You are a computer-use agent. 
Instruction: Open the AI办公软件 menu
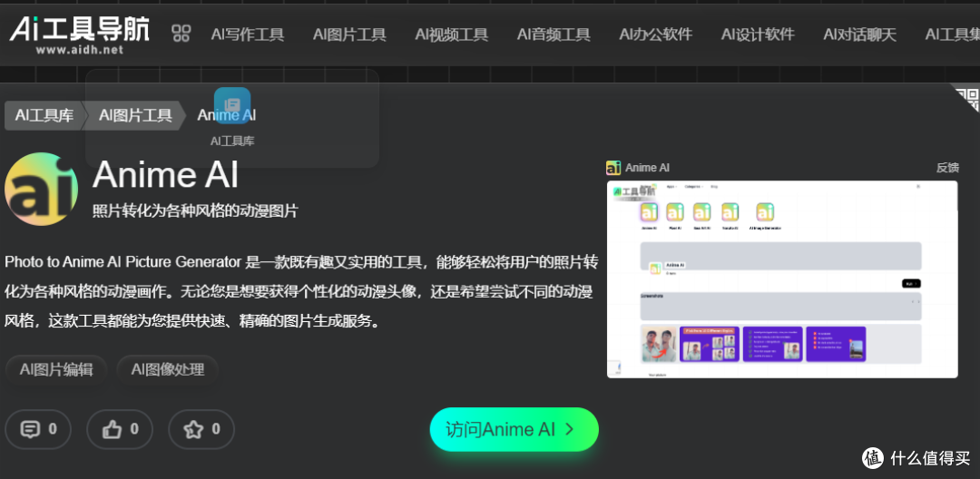[x=656, y=35]
